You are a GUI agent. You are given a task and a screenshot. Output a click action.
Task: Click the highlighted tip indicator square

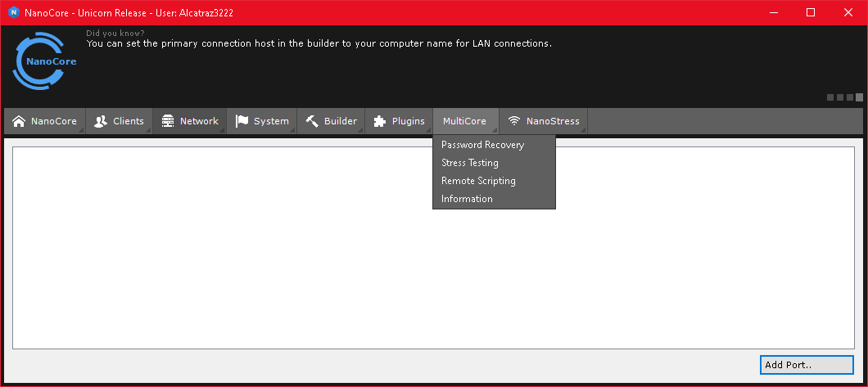859,97
